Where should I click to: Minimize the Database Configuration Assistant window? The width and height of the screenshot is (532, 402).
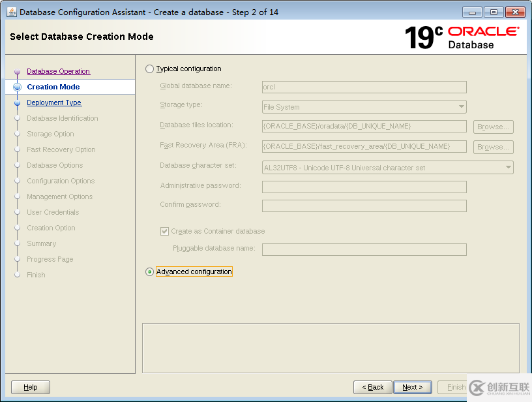tap(472, 12)
